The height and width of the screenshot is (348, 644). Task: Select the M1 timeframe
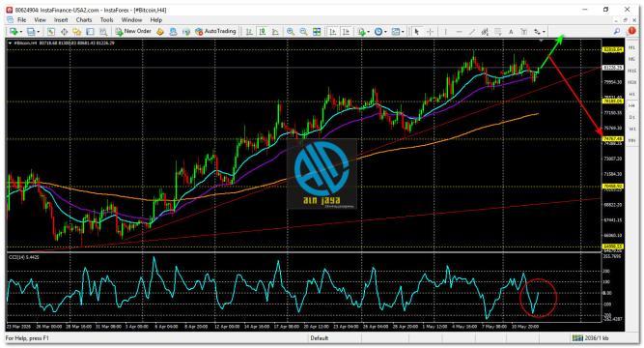(x=632, y=48)
